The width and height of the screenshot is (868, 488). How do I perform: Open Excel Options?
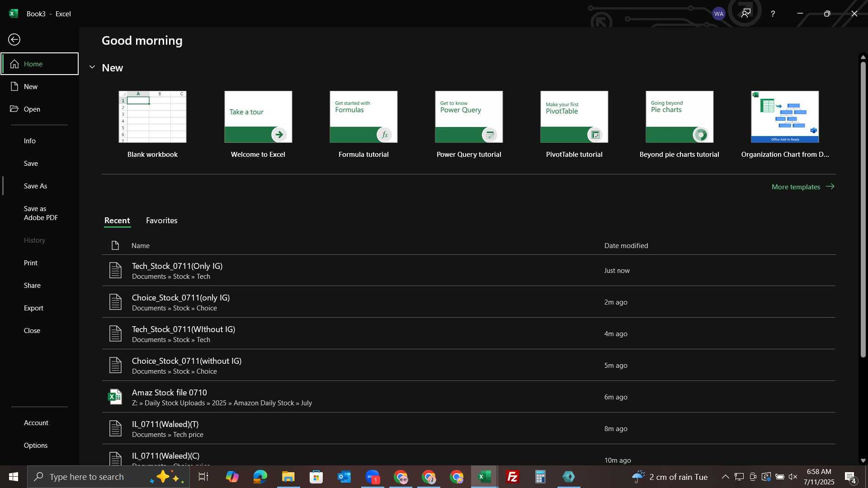click(x=39, y=445)
